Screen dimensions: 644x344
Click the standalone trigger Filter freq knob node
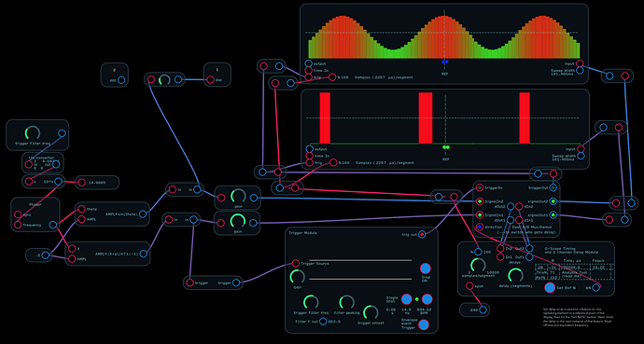32,132
